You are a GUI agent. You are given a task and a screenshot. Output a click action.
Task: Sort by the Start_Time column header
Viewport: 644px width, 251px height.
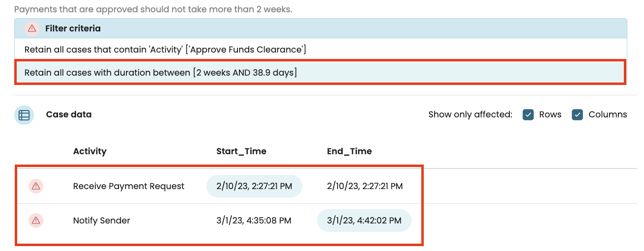tap(241, 151)
